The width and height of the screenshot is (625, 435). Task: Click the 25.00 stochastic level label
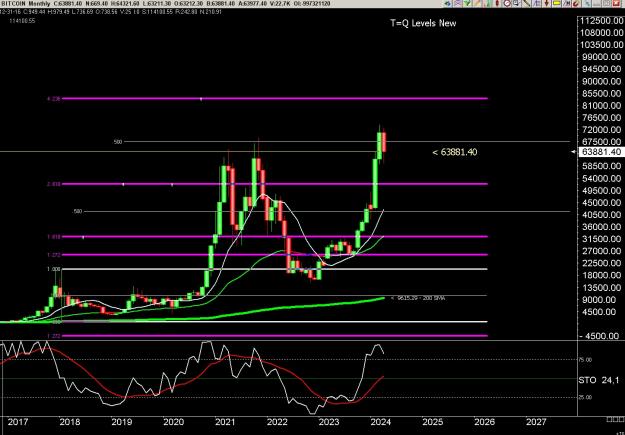[586, 398]
